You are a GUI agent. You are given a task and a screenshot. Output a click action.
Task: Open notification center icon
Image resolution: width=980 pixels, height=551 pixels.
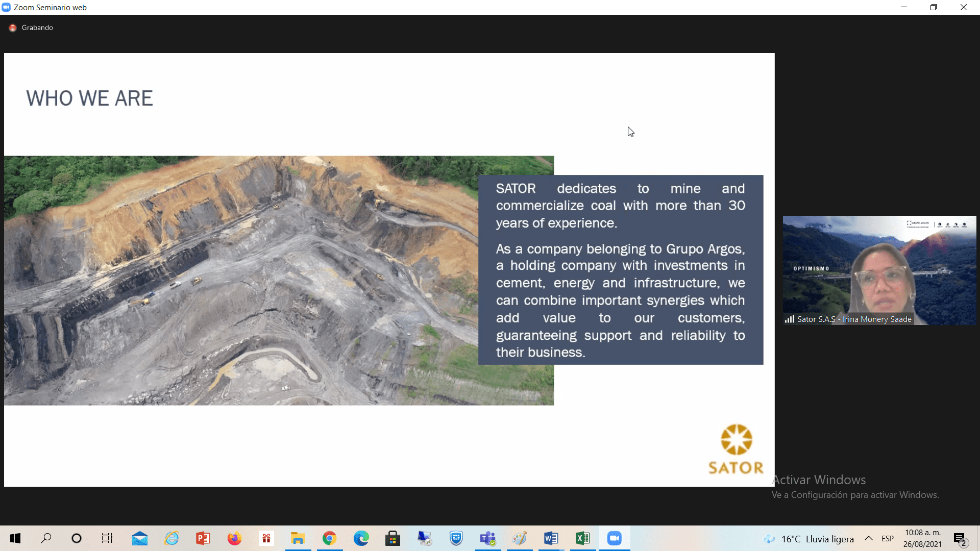pos(960,539)
